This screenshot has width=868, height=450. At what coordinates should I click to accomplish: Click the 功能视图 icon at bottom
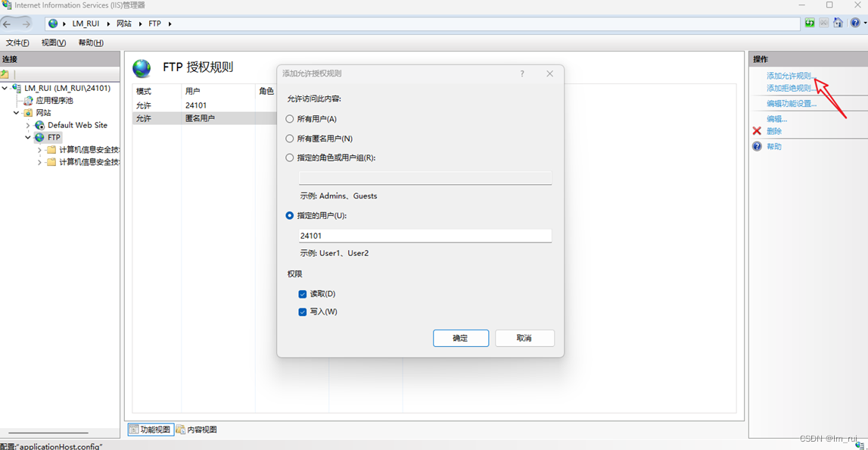pyautogui.click(x=134, y=429)
